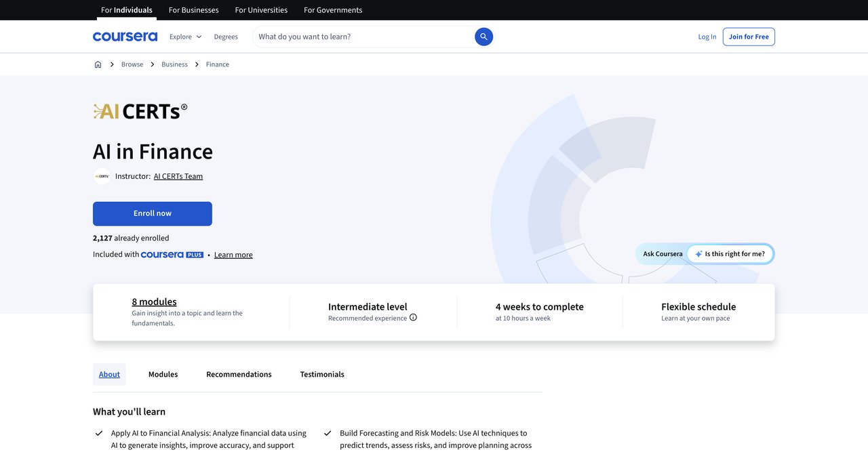868x454 pixels.
Task: Click the Join for Free button
Action: point(749,37)
